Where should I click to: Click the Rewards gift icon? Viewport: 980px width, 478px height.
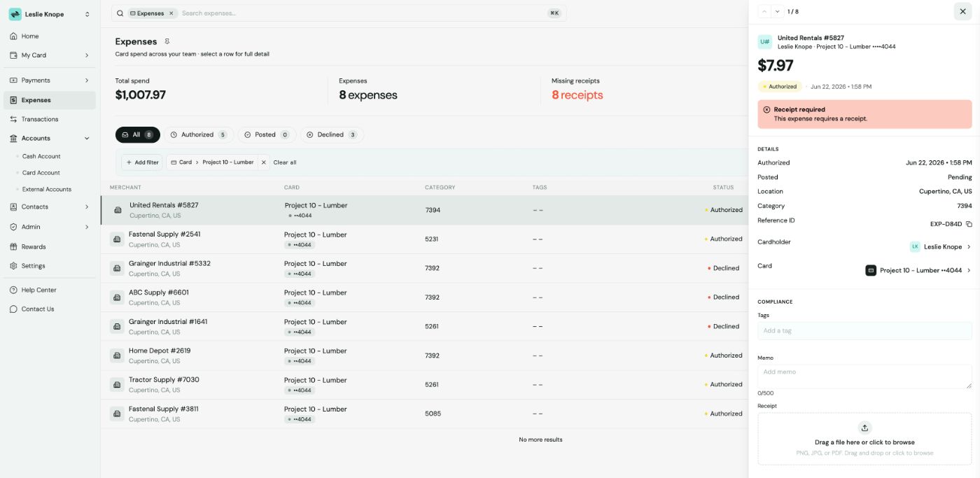[13, 246]
